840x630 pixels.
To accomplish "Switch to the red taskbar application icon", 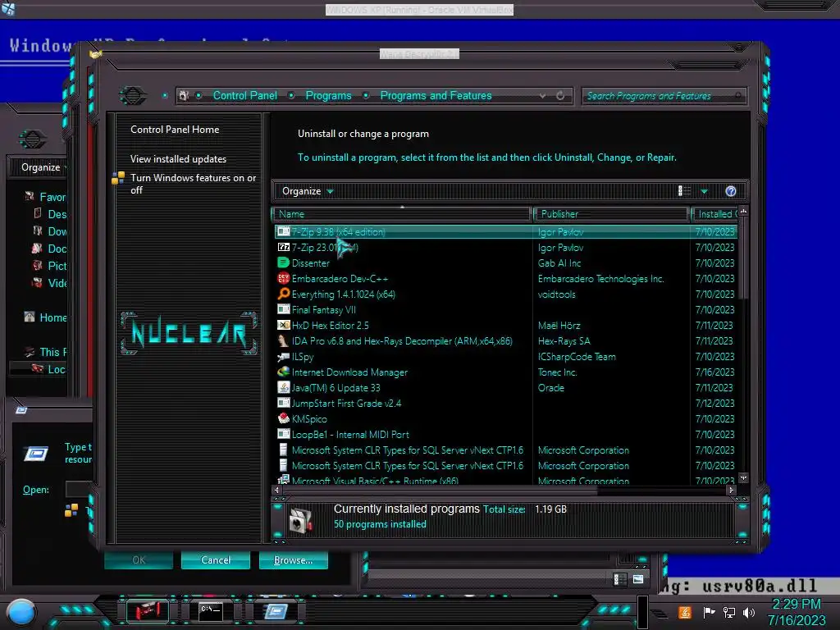I will click(x=148, y=610).
